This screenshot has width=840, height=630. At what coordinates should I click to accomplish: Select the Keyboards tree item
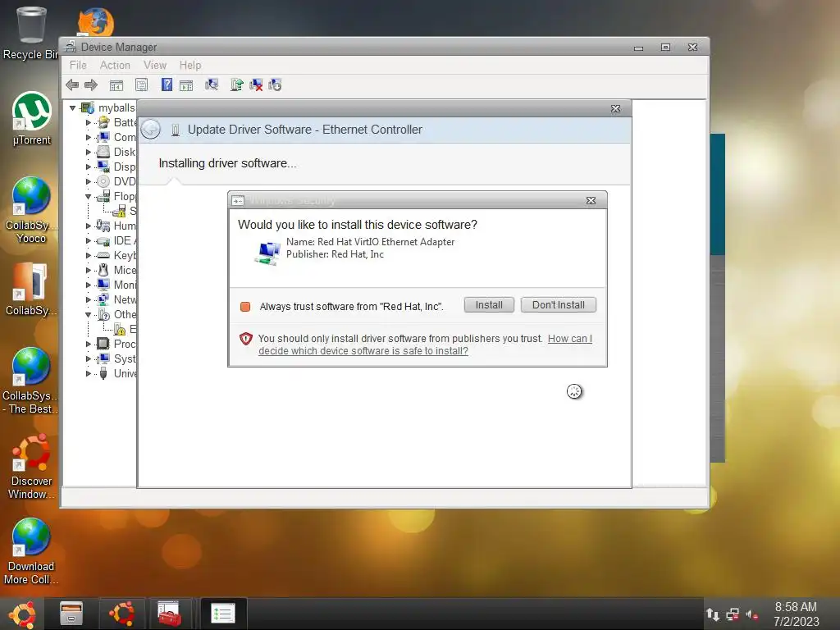tap(125, 256)
